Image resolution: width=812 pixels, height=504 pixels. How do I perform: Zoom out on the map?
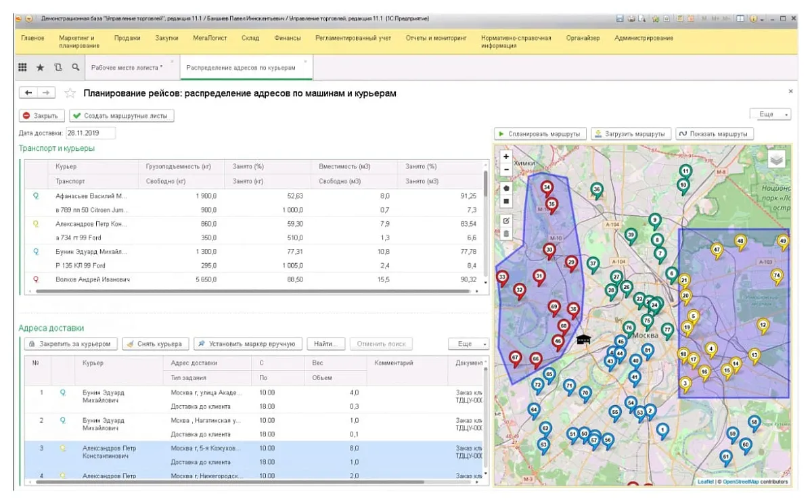(x=506, y=170)
